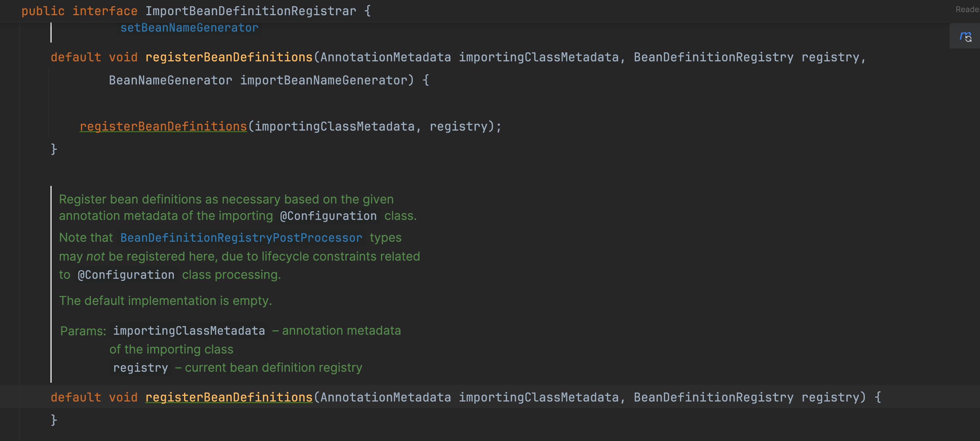Click the underlined registerBeanDefinitions in last method declaration

(229, 397)
